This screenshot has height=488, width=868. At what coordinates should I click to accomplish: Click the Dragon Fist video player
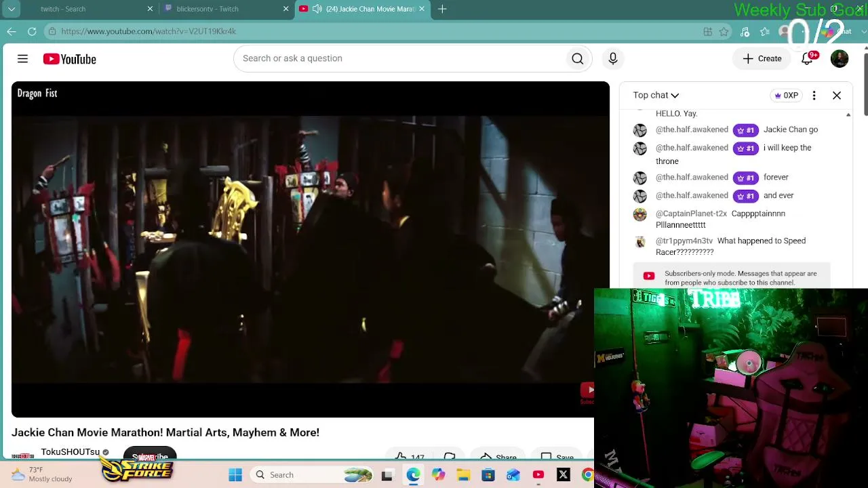(310, 249)
